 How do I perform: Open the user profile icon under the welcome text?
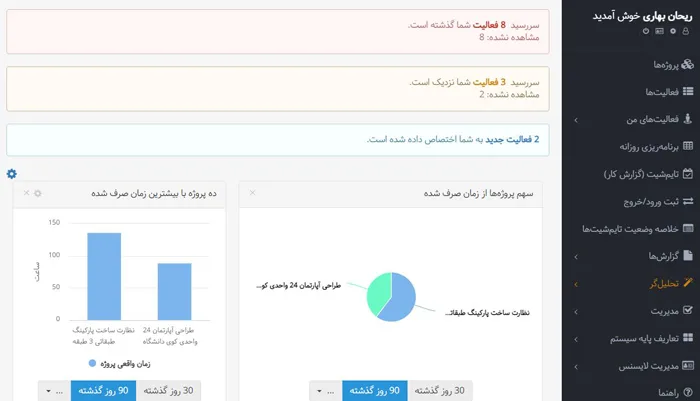click(686, 31)
